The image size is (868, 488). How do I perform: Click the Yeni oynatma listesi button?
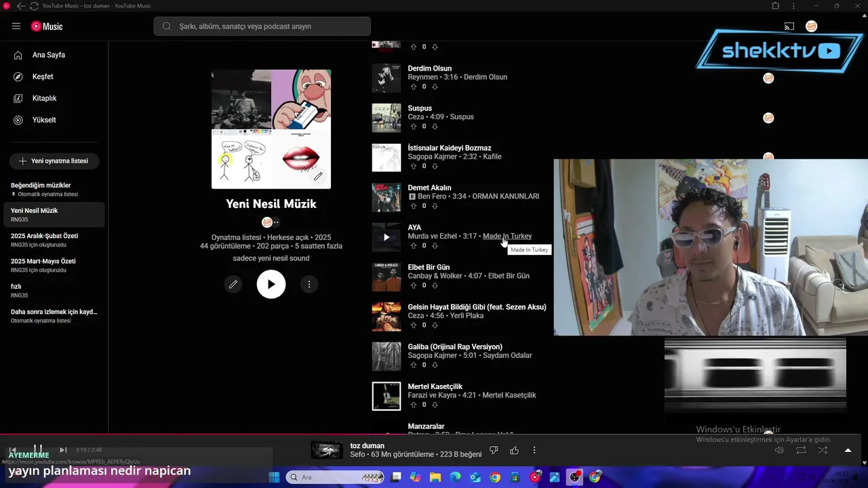pyautogui.click(x=54, y=161)
